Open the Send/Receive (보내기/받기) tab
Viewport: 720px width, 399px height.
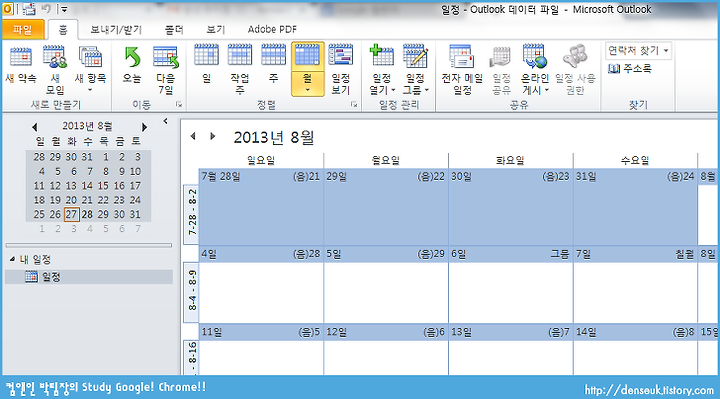(x=116, y=30)
